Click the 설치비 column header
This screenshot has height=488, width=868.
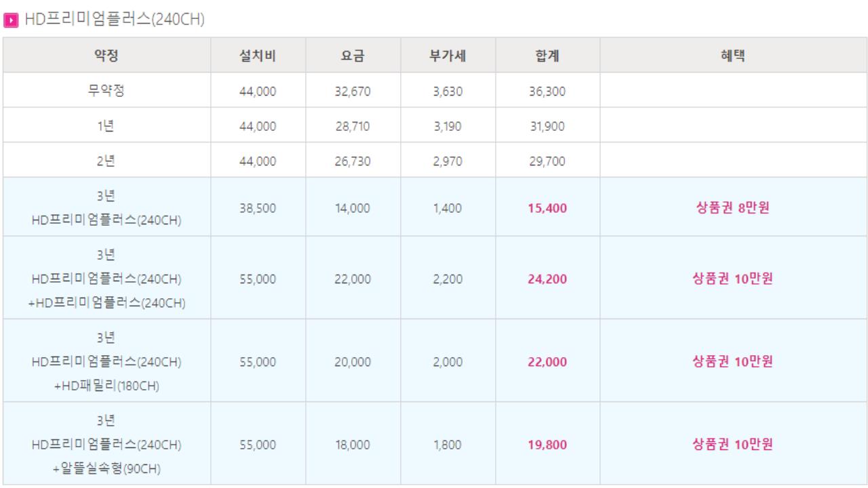coord(257,56)
